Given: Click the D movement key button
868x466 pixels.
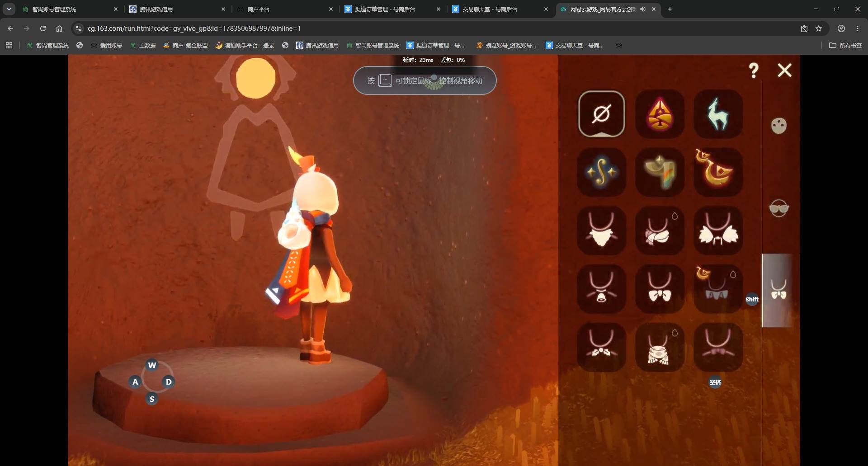Looking at the screenshot, I should (169, 382).
